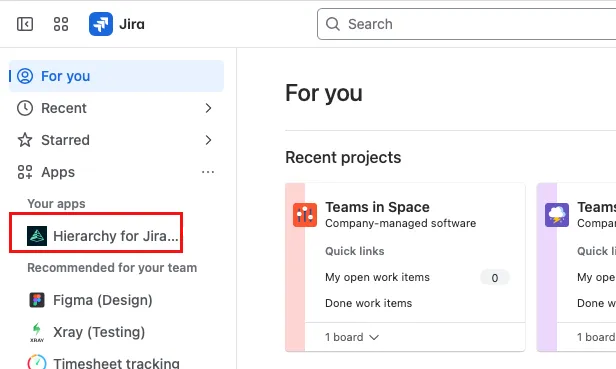Viewport: 616px width, 369px height.
Task: Open Done work items in first card
Action: coord(368,303)
